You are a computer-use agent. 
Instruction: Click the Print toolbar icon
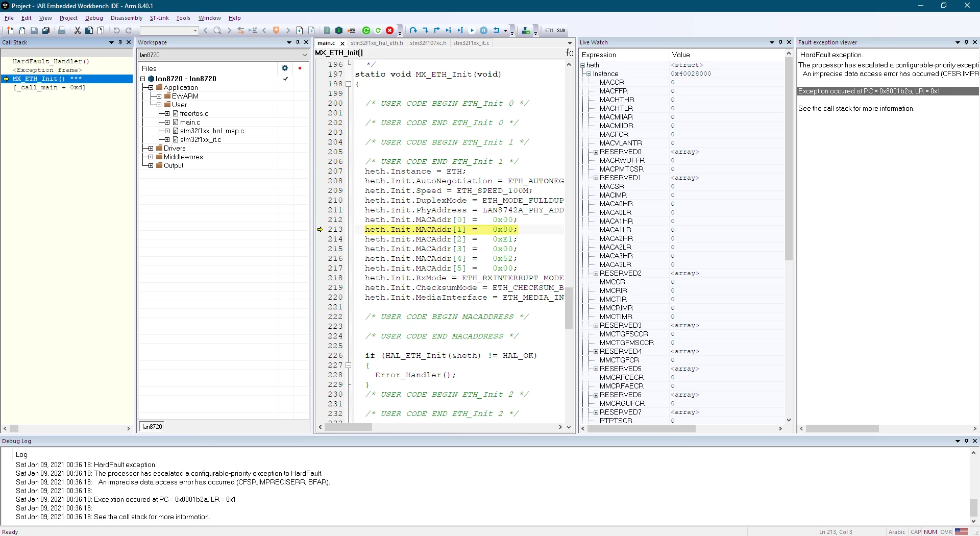(x=62, y=31)
